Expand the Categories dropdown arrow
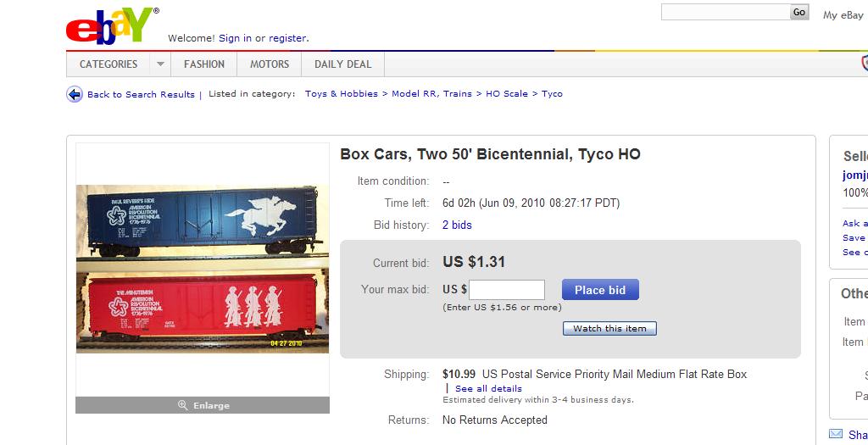The image size is (868, 445). click(x=159, y=64)
